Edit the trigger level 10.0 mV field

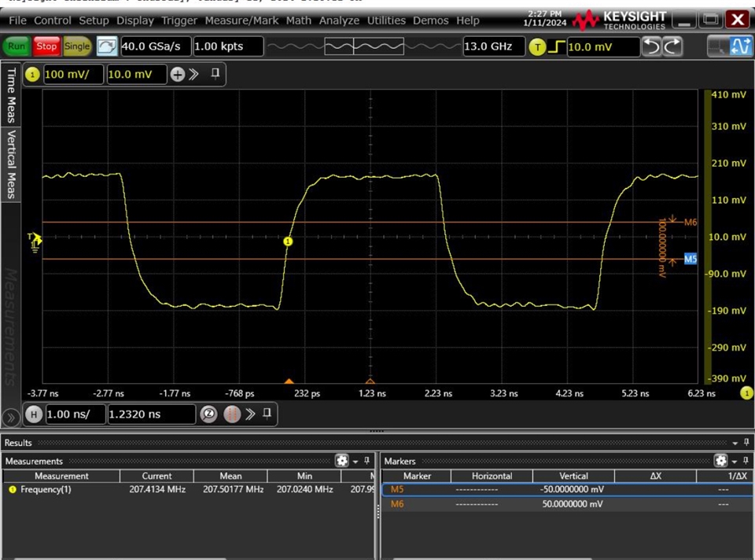click(603, 46)
